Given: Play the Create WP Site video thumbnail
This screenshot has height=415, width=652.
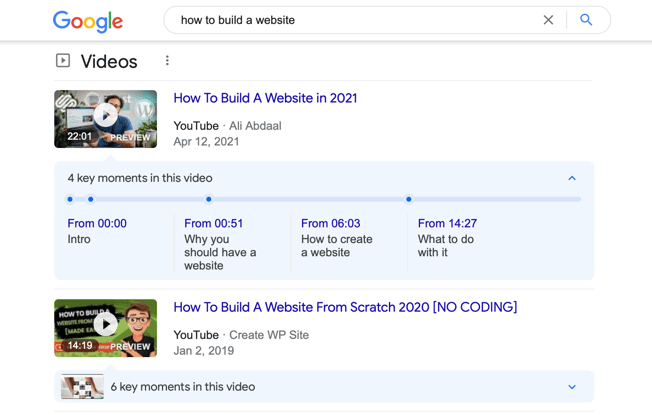Looking at the screenshot, I should click(x=105, y=328).
